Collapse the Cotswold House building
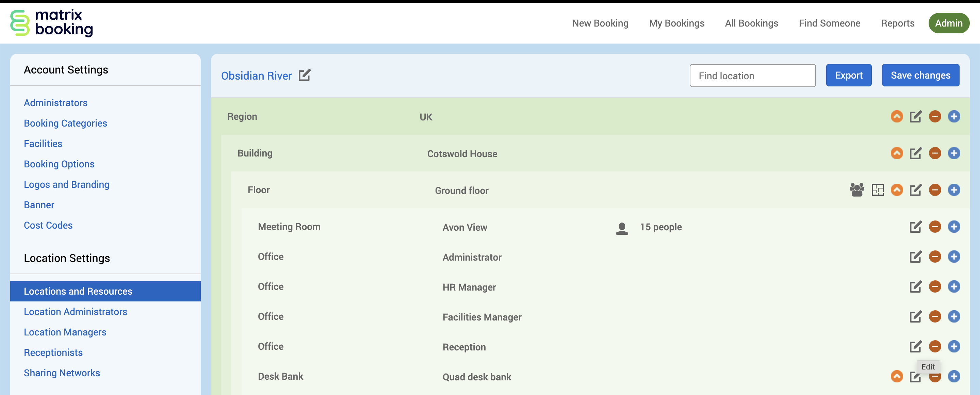 896,153
